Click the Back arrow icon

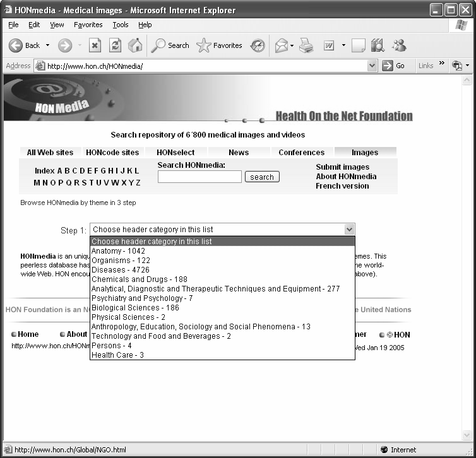point(16,45)
